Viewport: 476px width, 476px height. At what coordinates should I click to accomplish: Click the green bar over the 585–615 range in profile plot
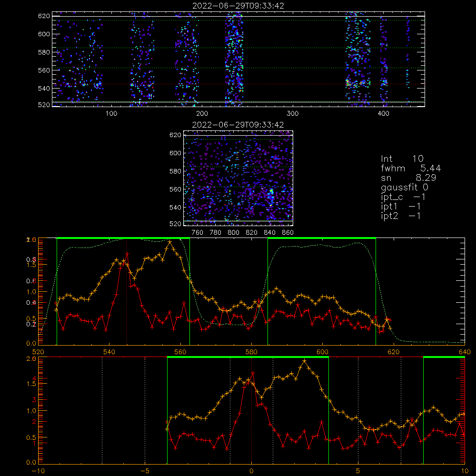pos(322,238)
